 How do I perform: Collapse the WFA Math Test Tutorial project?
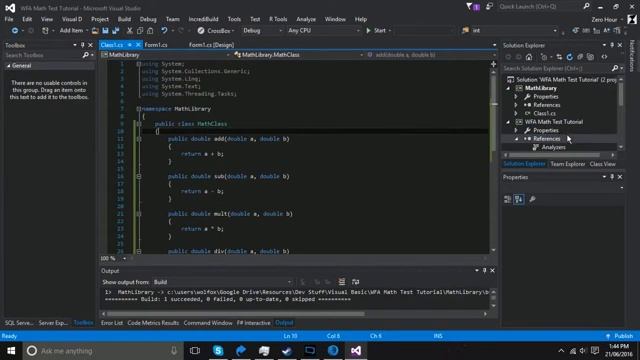508,122
